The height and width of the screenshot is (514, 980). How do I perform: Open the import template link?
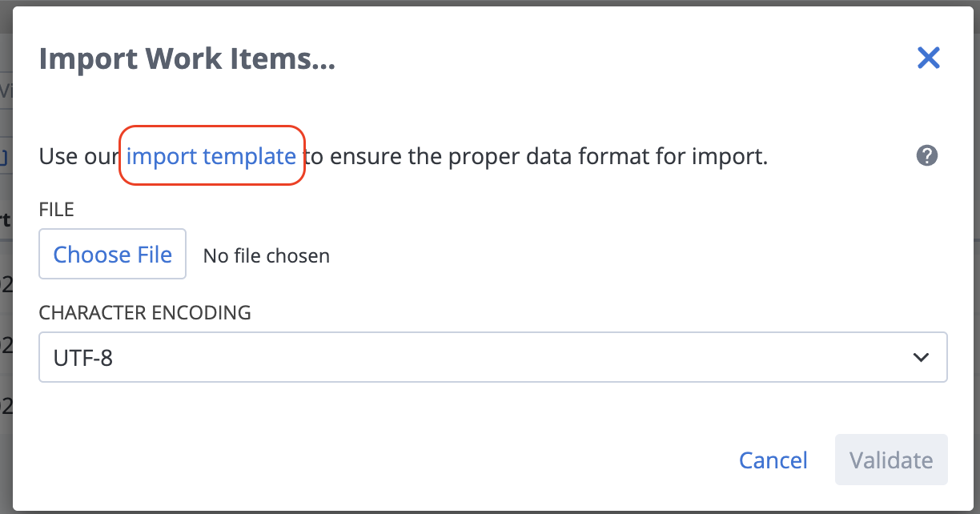211,156
